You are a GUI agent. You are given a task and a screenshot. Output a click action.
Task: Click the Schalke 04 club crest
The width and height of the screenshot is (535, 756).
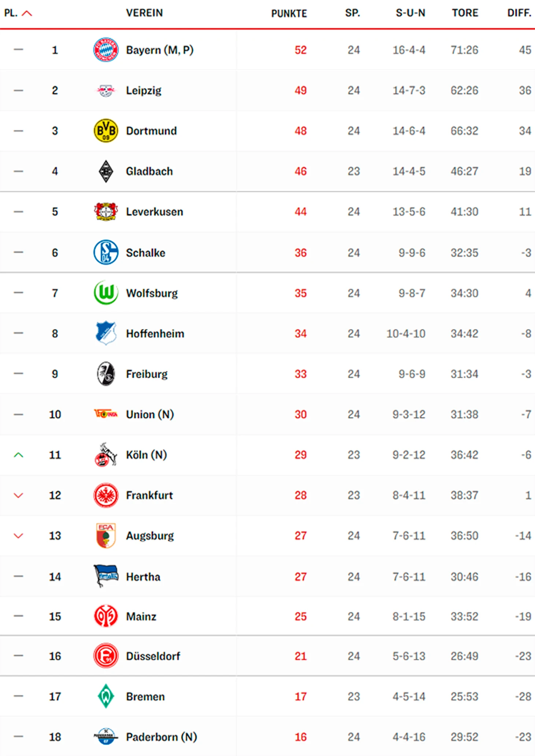(106, 252)
